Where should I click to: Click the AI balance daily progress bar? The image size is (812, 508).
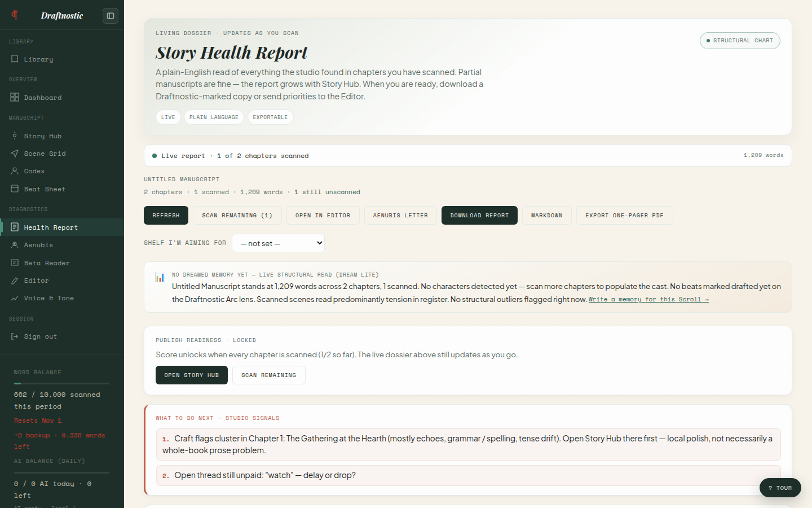coord(62,472)
